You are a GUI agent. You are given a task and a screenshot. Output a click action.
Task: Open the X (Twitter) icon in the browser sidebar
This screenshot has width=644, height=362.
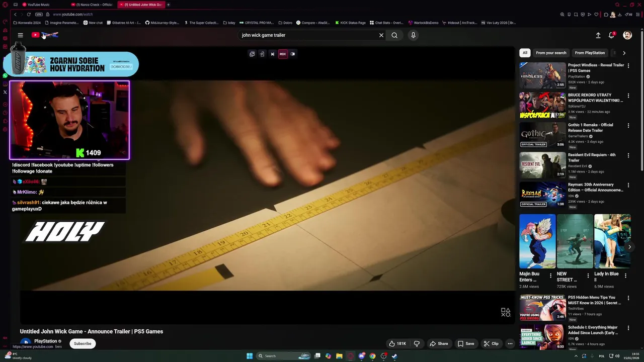click(5, 92)
